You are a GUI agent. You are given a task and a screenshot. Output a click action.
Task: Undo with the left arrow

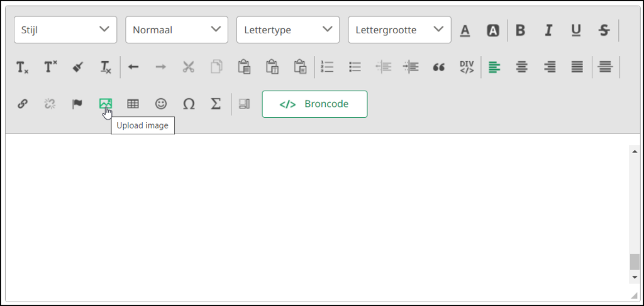133,67
